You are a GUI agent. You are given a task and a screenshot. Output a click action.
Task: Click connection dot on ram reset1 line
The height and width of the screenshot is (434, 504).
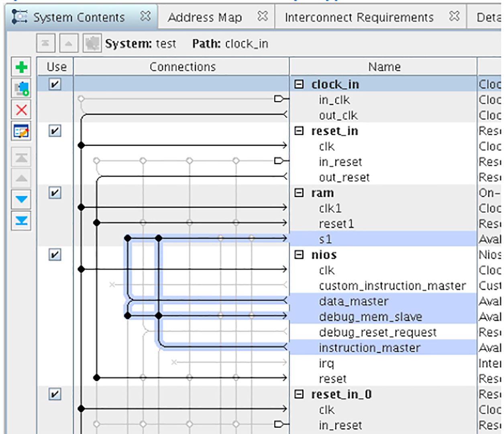(x=96, y=223)
